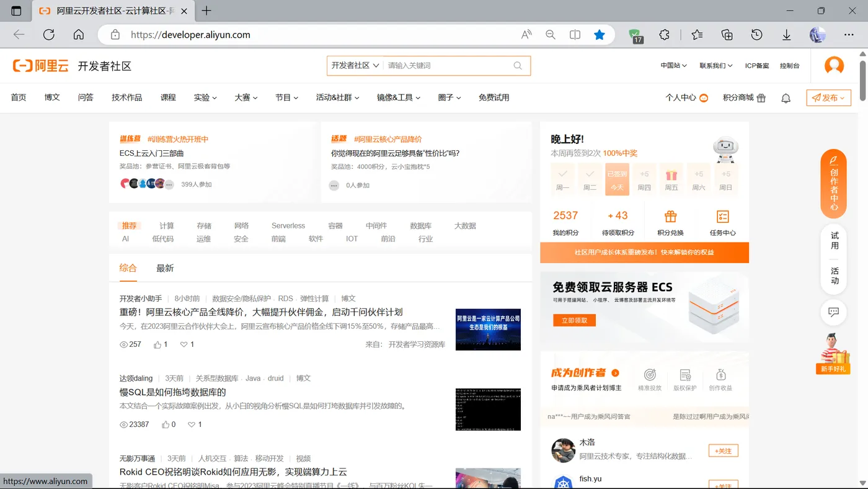Open the favorites list icon in toolbar
This screenshot has height=489, width=868.
[x=697, y=35]
